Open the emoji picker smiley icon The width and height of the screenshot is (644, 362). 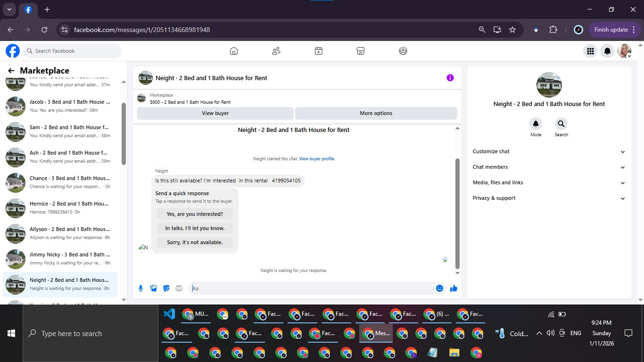click(x=439, y=288)
